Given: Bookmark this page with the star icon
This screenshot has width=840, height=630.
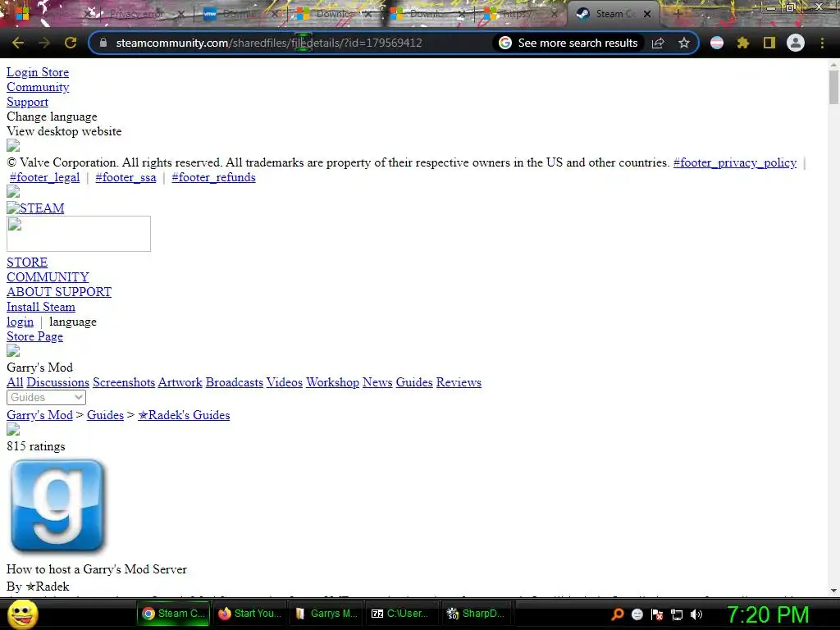Looking at the screenshot, I should [683, 43].
